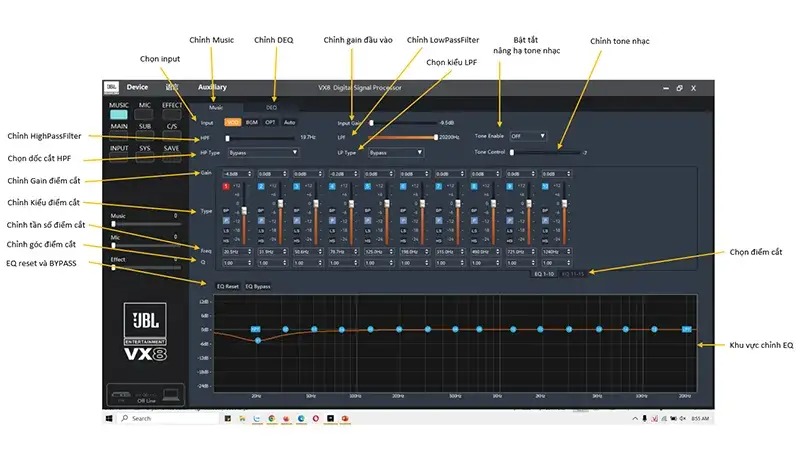Open the SAVE panel button
This screenshot has width=800, height=450.
click(171, 158)
